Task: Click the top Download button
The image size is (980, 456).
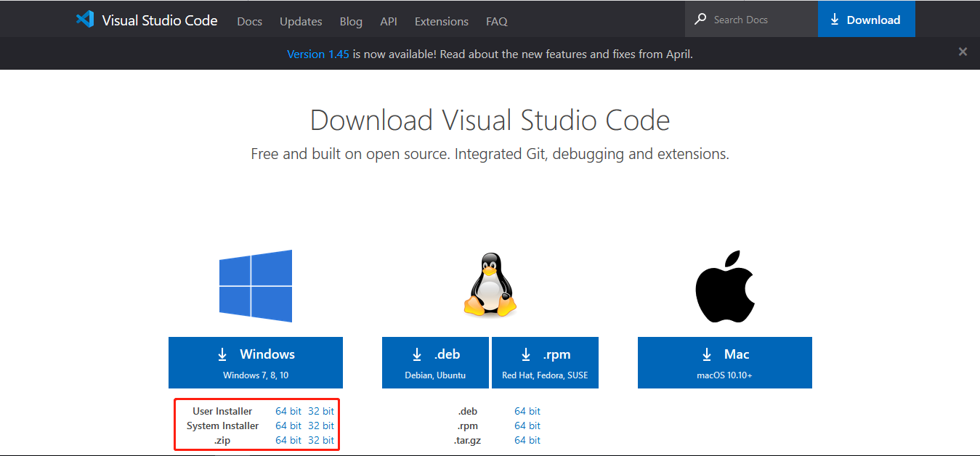Action: pos(866,20)
